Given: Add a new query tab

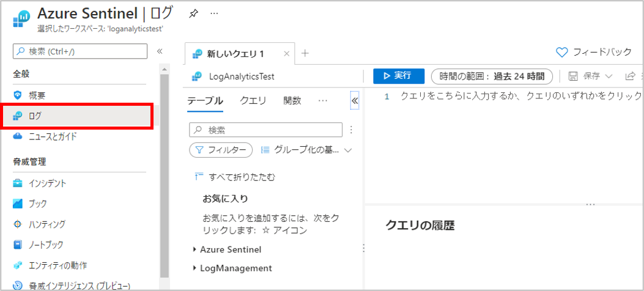Looking at the screenshot, I should pyautogui.click(x=305, y=53).
